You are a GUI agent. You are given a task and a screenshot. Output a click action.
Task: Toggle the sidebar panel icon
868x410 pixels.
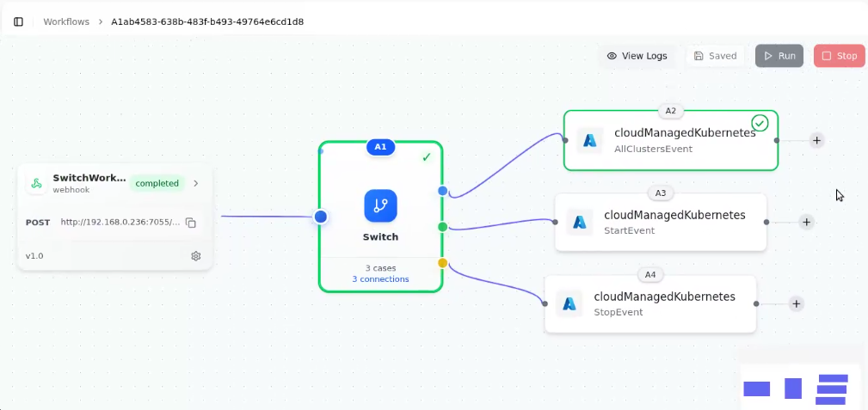click(18, 21)
